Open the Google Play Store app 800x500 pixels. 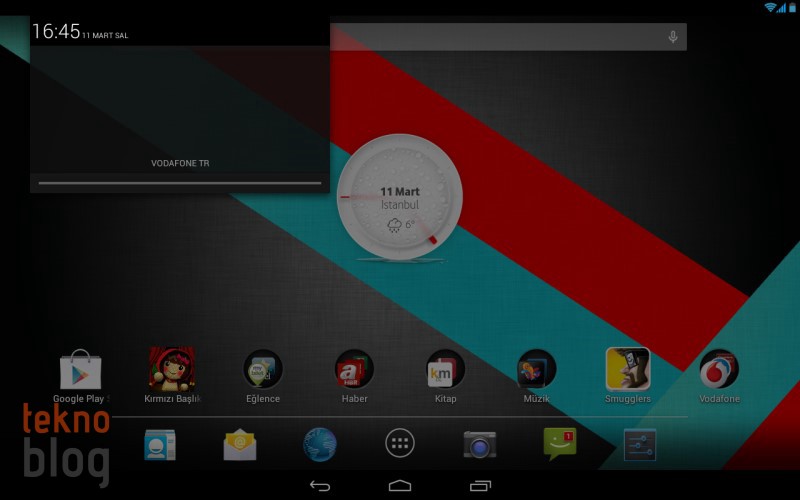pos(81,370)
